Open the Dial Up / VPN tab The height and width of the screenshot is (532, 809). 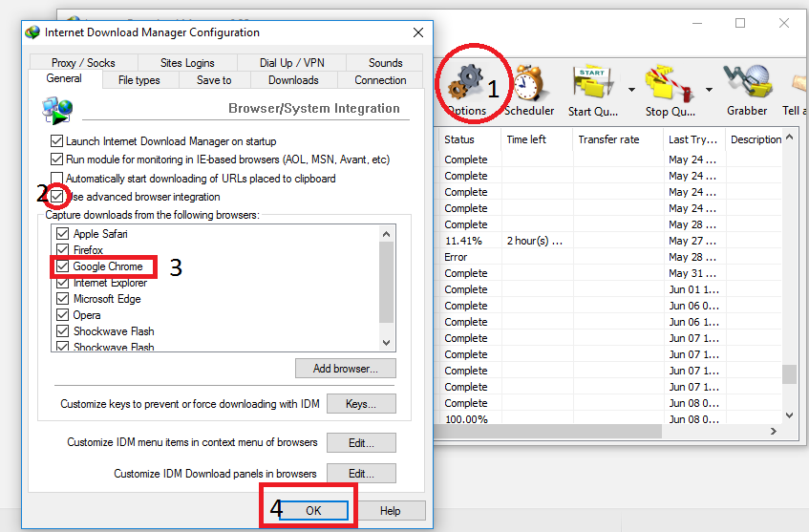pyautogui.click(x=292, y=62)
